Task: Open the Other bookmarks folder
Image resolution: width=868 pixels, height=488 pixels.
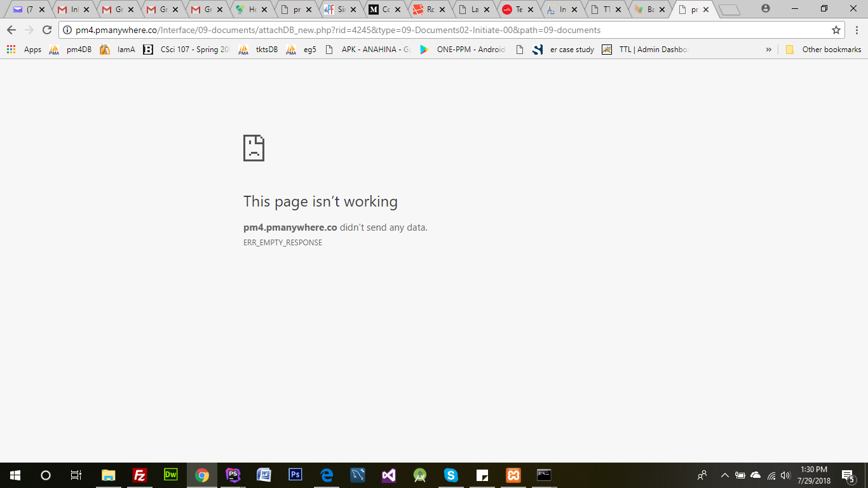Action: [824, 50]
